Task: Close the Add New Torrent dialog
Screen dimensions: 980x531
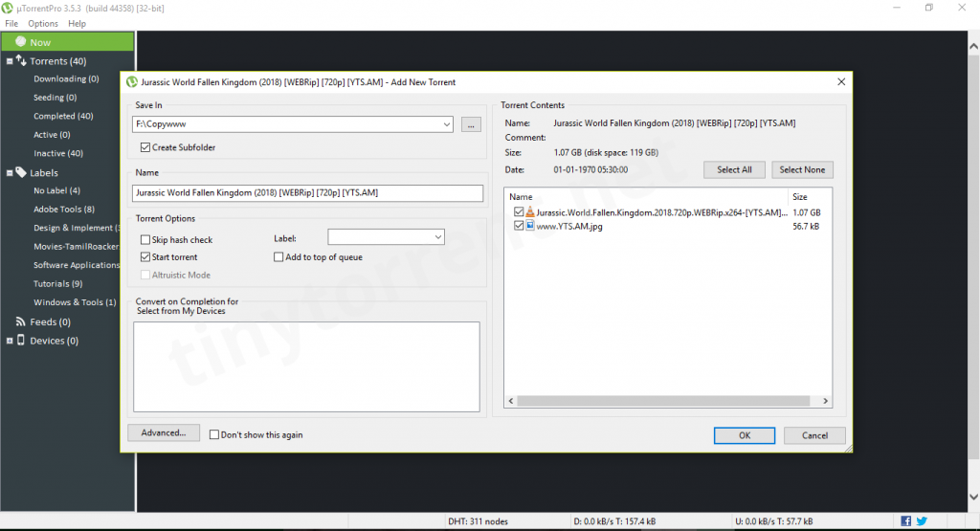Action: [841, 82]
